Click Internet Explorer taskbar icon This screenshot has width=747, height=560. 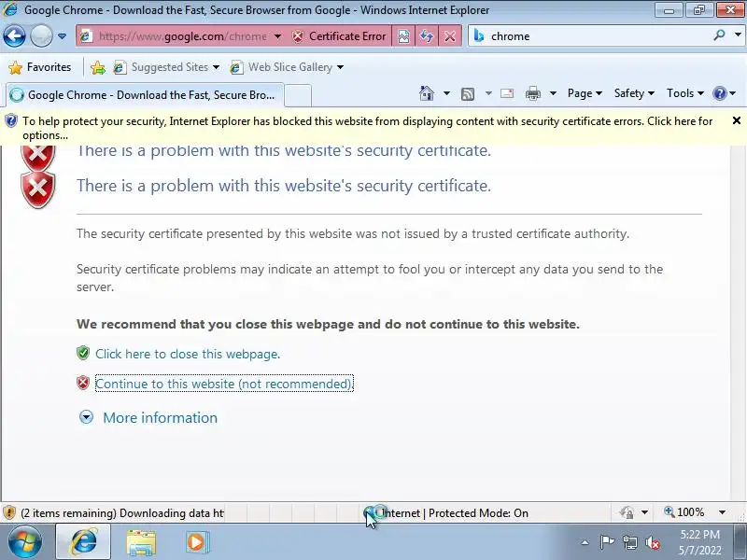[83, 542]
